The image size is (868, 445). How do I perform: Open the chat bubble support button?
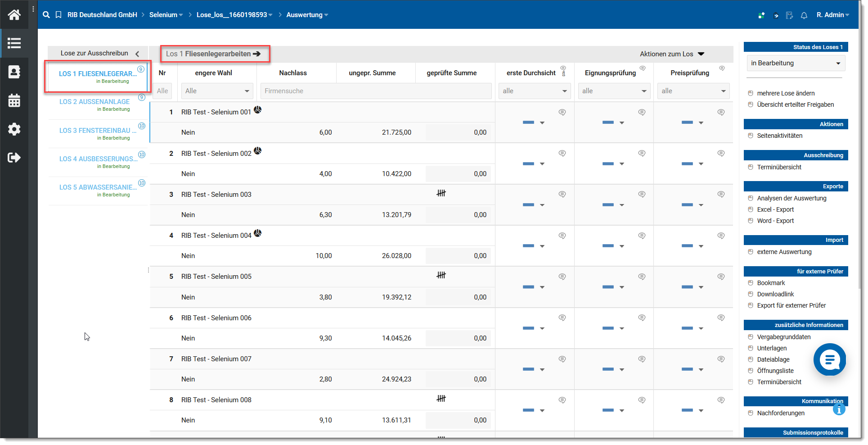(830, 359)
